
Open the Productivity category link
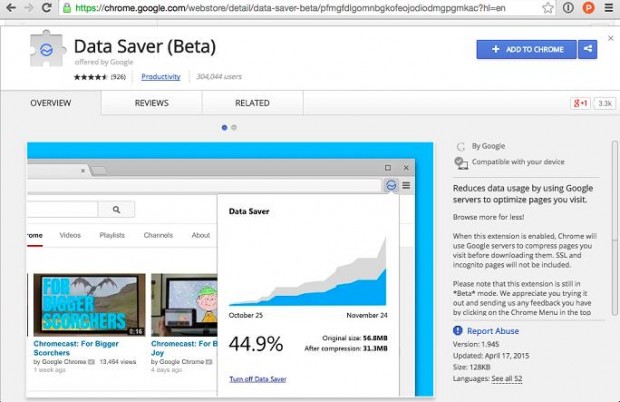click(161, 77)
